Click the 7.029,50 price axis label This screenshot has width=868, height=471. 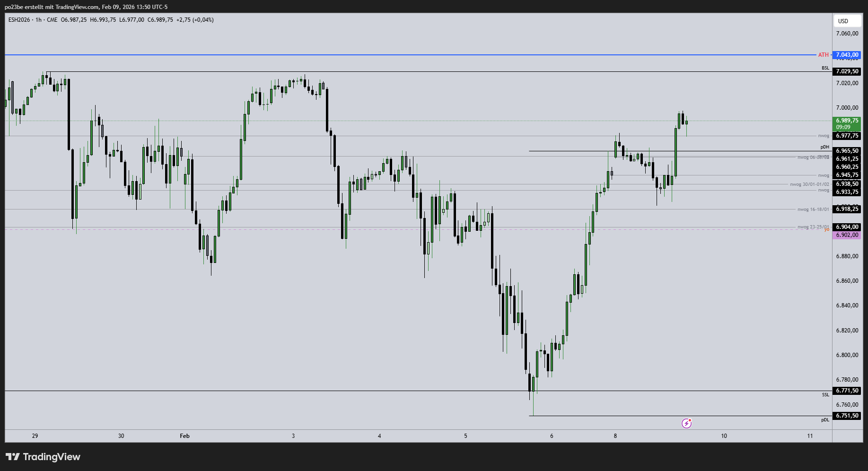(x=847, y=71)
